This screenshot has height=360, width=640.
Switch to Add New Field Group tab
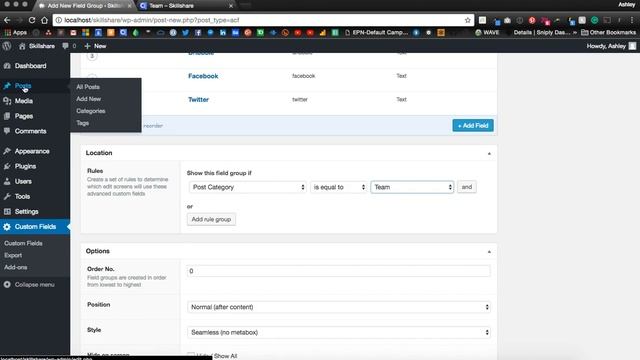pyautogui.click(x=84, y=6)
